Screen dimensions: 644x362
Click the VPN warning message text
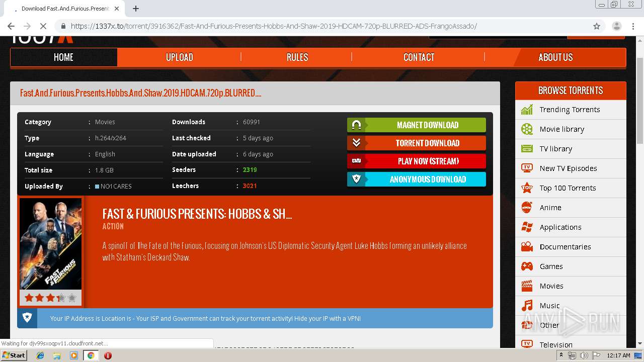tap(205, 318)
